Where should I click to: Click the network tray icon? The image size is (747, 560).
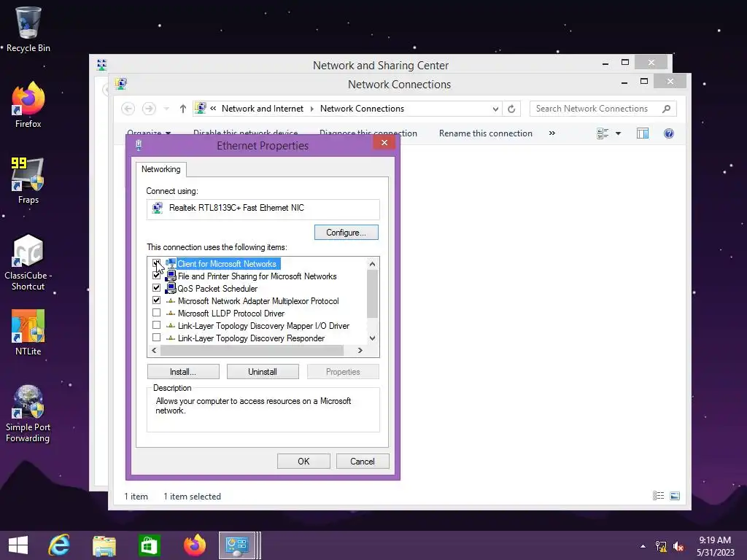(x=661, y=546)
